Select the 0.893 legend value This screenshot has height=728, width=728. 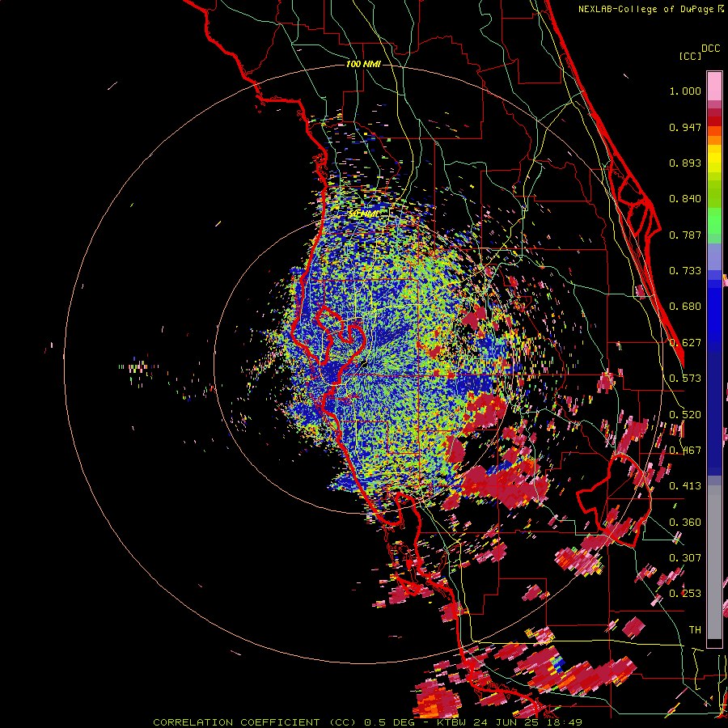pyautogui.click(x=685, y=163)
